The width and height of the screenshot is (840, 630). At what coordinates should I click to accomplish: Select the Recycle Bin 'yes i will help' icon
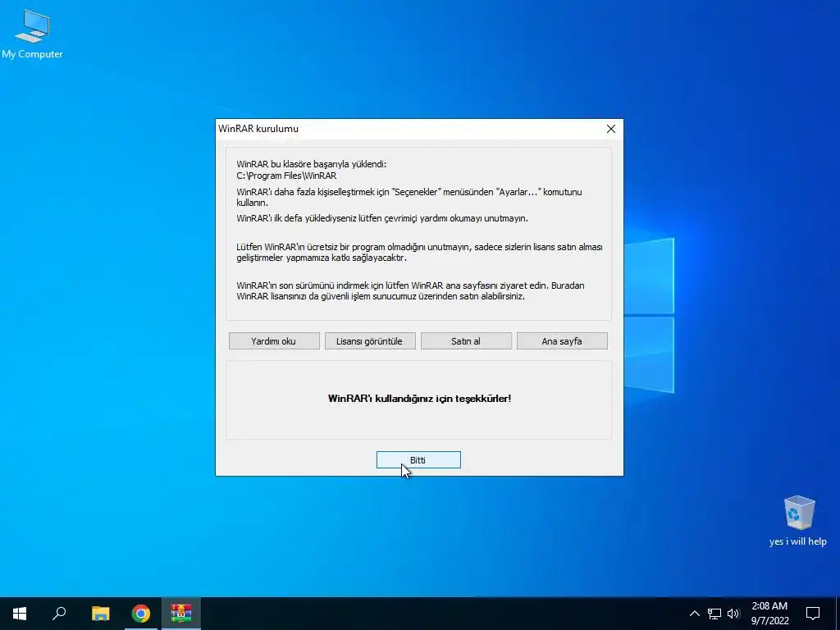coord(797,521)
